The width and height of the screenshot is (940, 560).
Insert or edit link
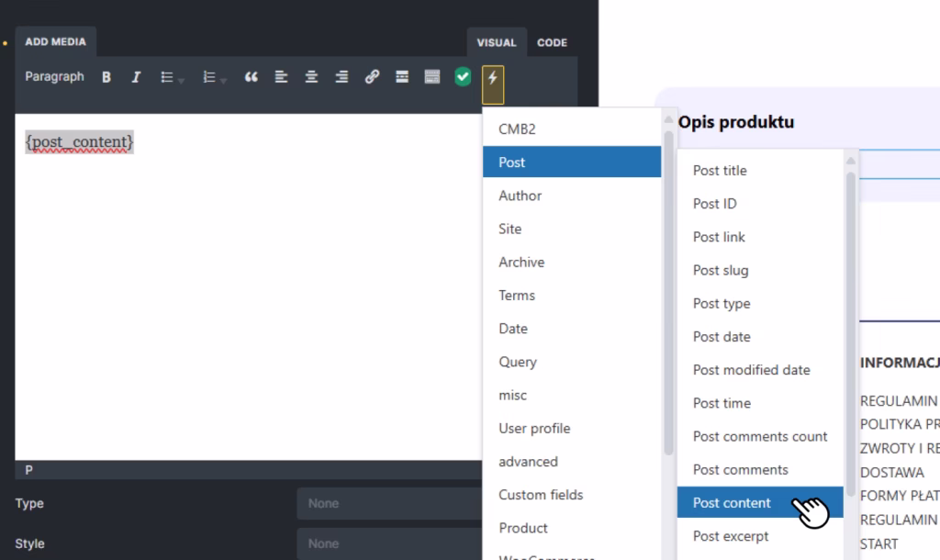[372, 78]
